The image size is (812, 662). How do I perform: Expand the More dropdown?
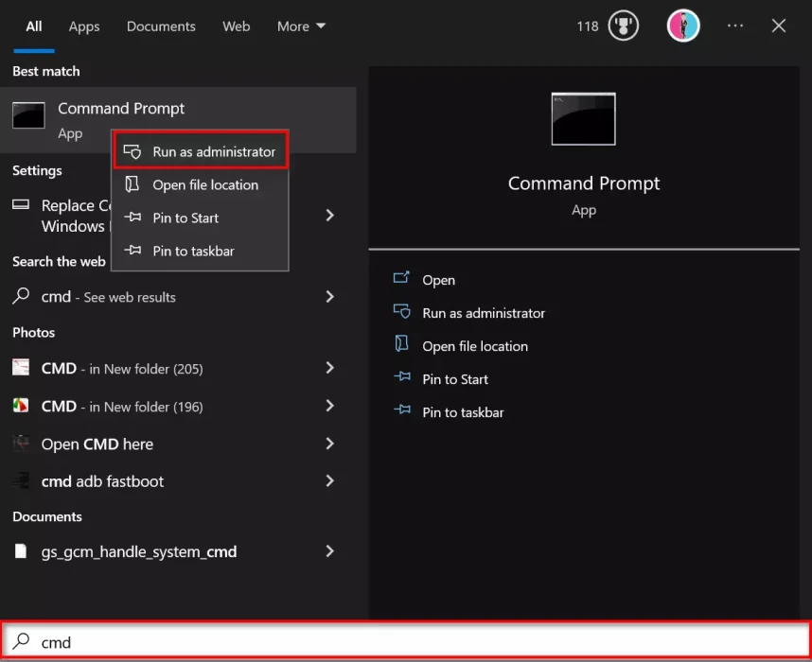[x=301, y=26]
